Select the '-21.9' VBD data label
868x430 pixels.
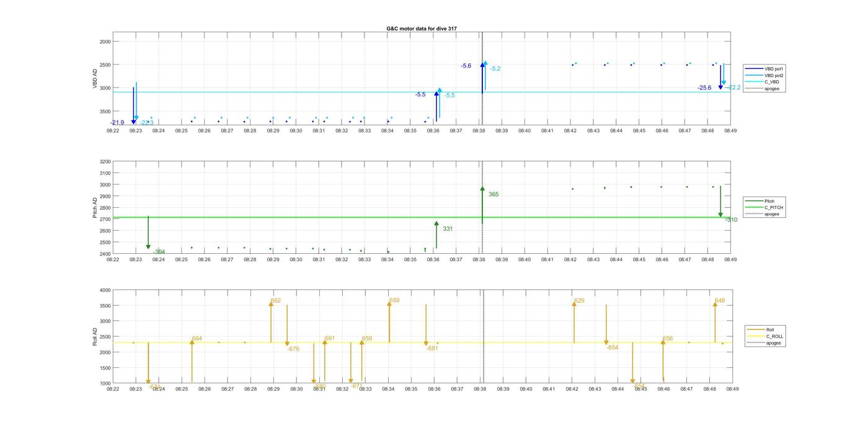pos(117,123)
